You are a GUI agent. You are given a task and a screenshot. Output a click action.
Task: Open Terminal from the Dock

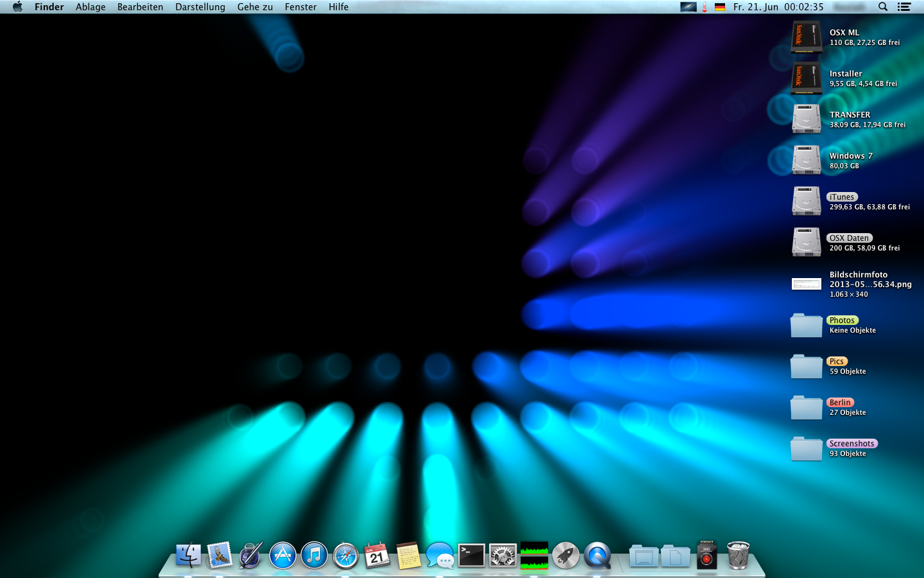[x=471, y=556]
